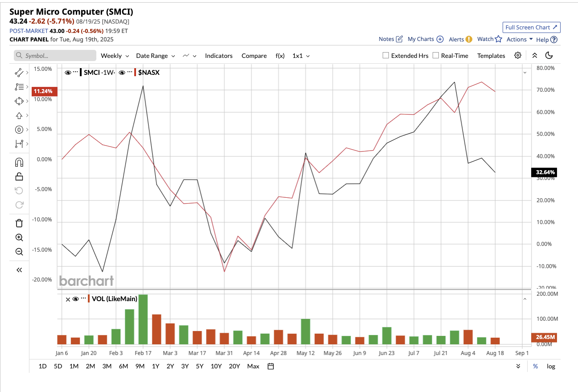This screenshot has width=578, height=392.
Task: Click the undo arrow icon
Action: point(19,191)
